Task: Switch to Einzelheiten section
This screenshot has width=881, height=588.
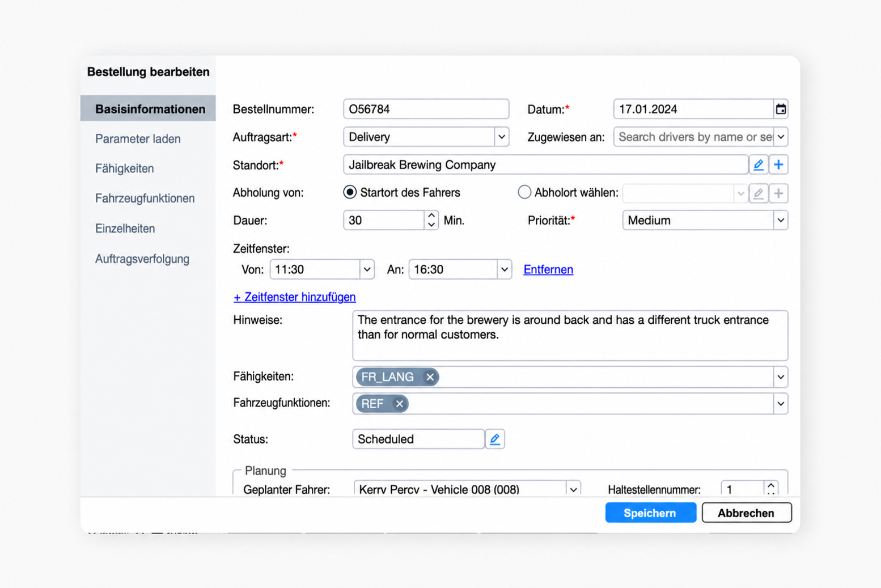Action: tap(125, 229)
